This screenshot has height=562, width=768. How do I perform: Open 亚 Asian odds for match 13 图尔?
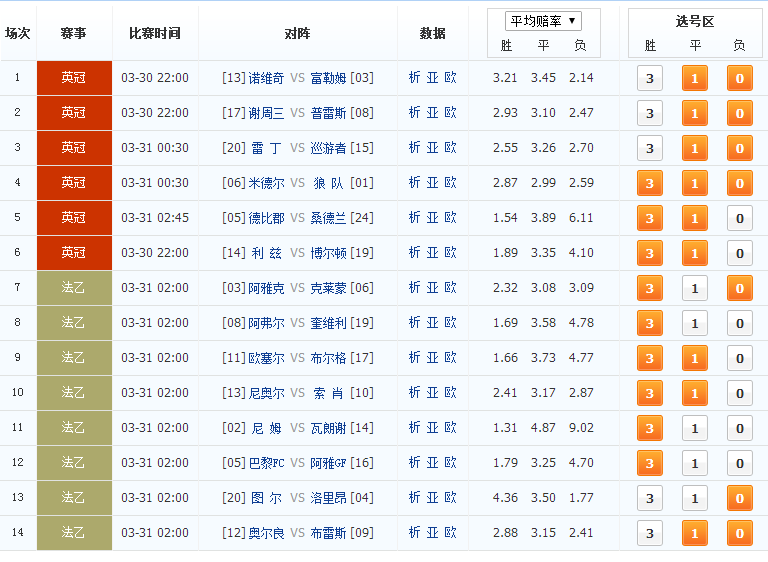tap(432, 498)
